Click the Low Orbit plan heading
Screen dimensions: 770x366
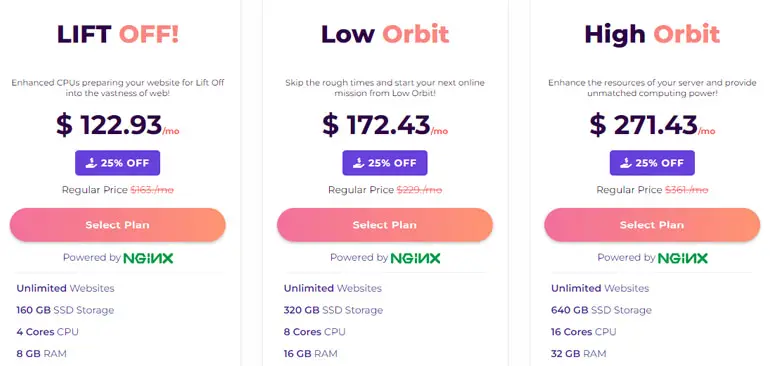[x=385, y=34]
